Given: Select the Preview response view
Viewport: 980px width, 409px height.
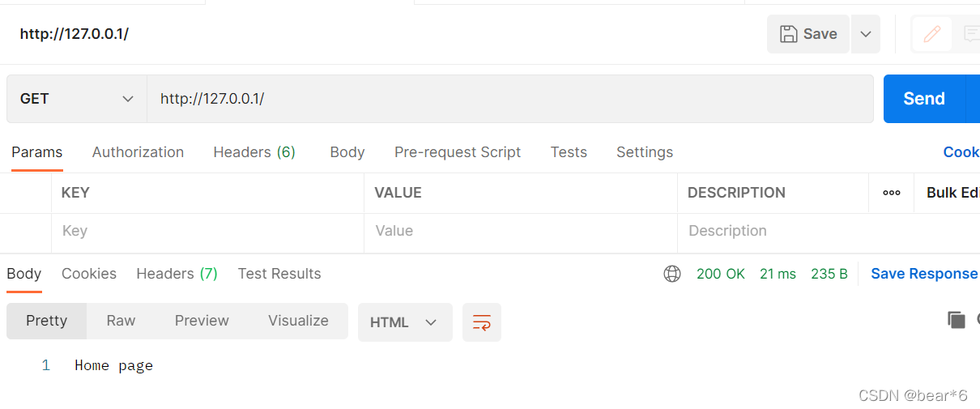Looking at the screenshot, I should (x=202, y=321).
